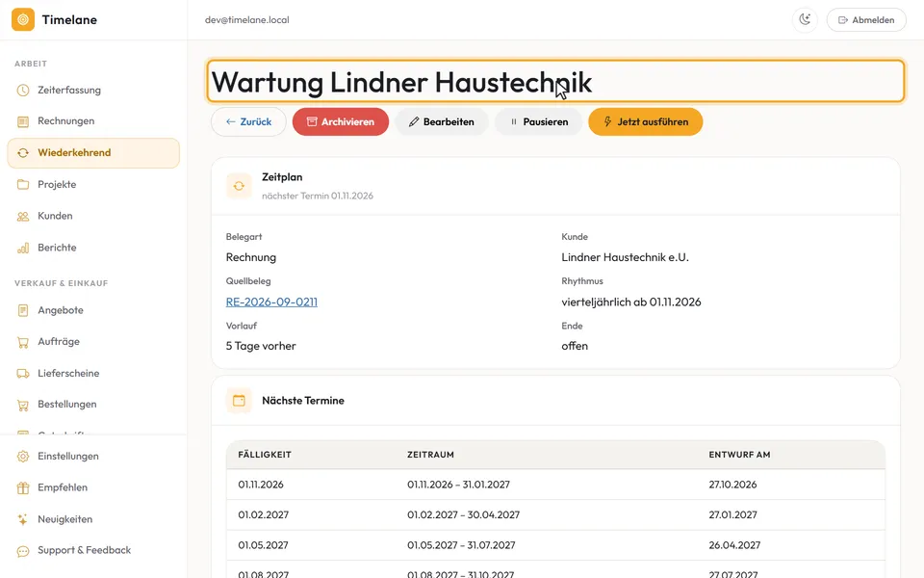Click the Abmelden logout button
924x578 pixels.
point(866,19)
